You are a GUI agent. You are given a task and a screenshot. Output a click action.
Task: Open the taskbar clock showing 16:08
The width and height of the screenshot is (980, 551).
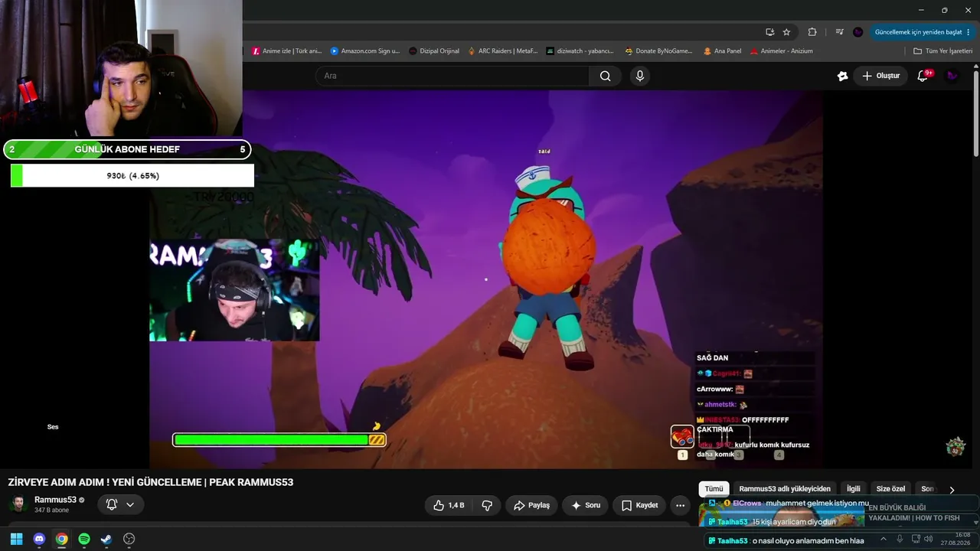click(956, 539)
